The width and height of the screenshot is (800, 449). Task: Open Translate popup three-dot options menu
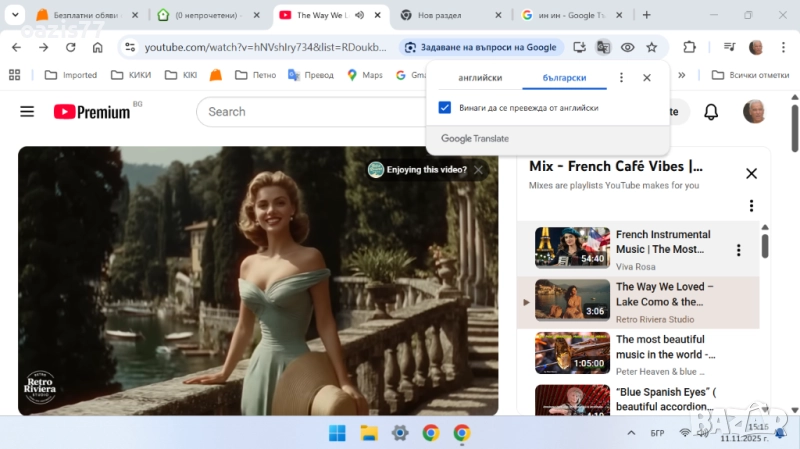tap(621, 78)
